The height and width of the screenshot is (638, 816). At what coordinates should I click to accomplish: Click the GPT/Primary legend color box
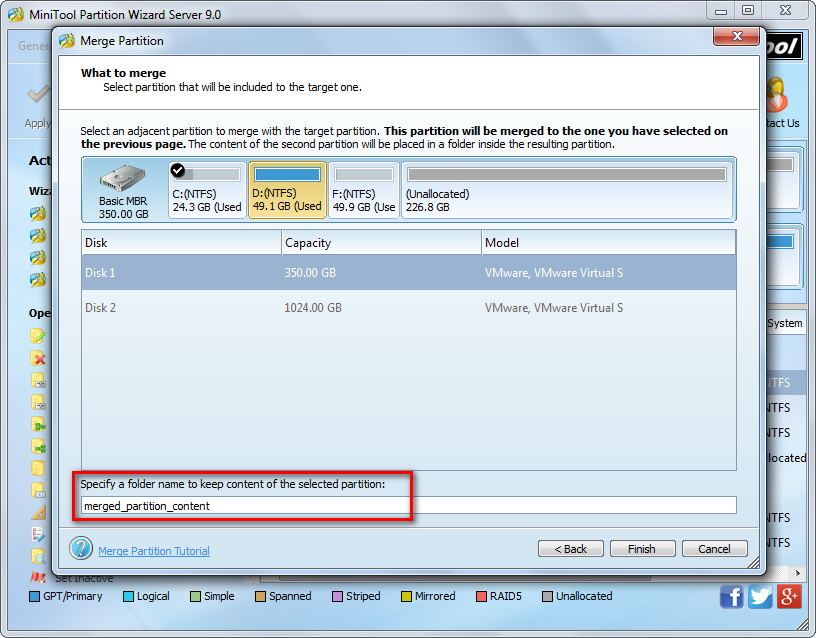(35, 596)
